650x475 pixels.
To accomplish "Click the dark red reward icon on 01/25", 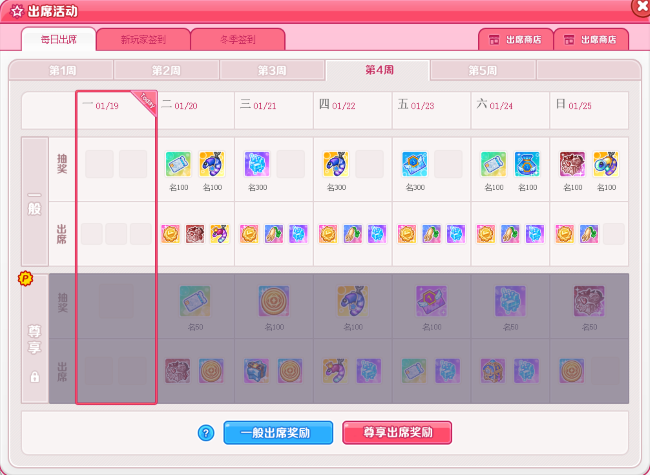I will coord(572,164).
